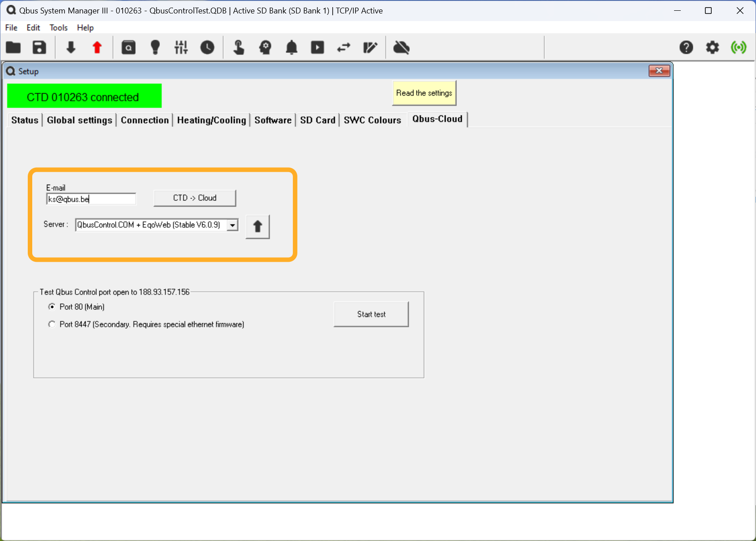Screen dimensions: 756x541
Task: Click the Read the settings button
Action: pyautogui.click(x=424, y=93)
